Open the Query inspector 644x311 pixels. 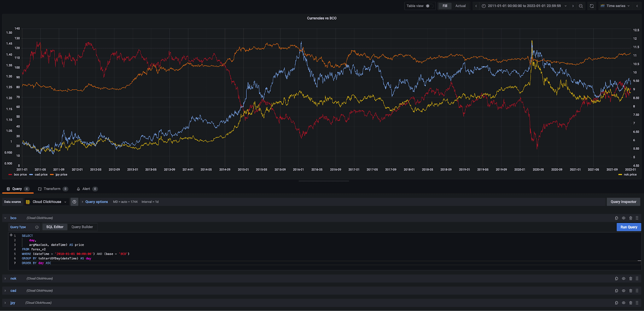click(623, 202)
